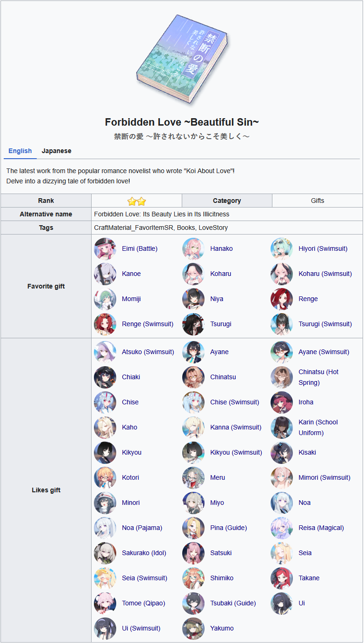Viewport: 364px width, 644px height.
Task: Switch to the Japanese tab
Action: click(56, 151)
